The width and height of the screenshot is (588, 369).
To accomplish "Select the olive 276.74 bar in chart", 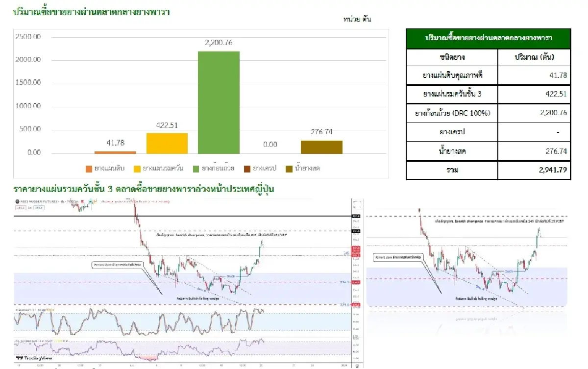I will (321, 147).
